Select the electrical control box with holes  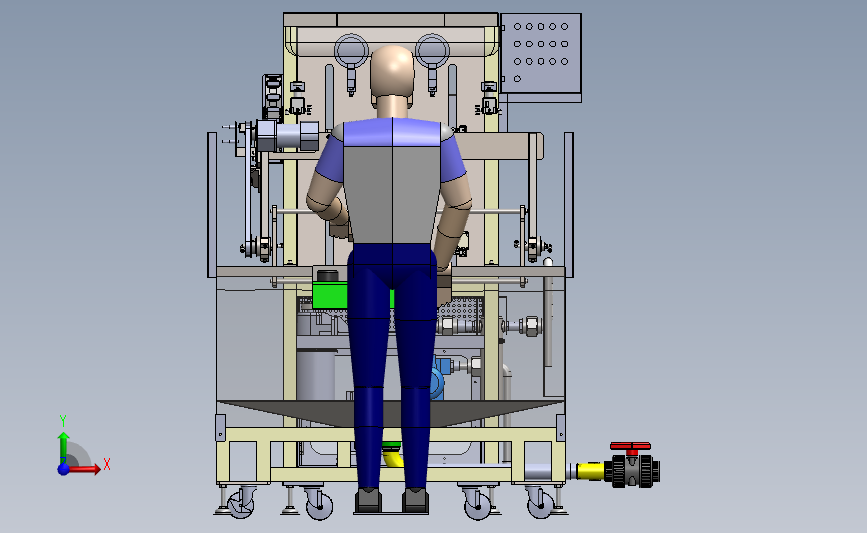(541, 53)
